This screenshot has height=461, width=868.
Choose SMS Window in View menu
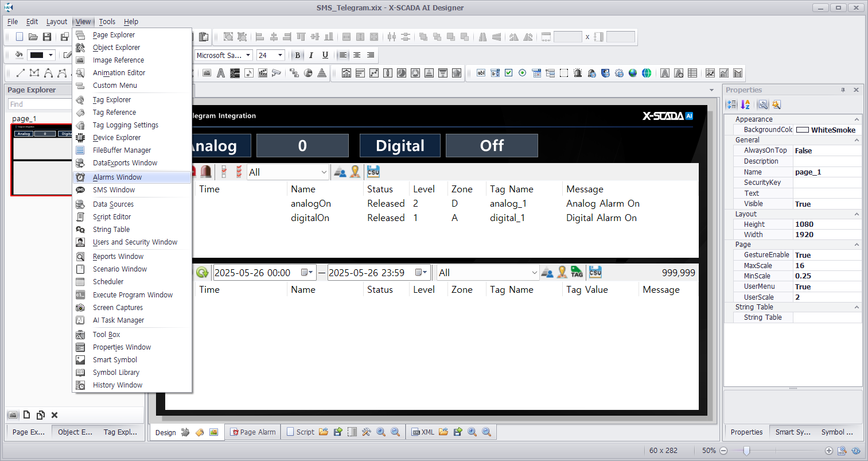click(132, 190)
